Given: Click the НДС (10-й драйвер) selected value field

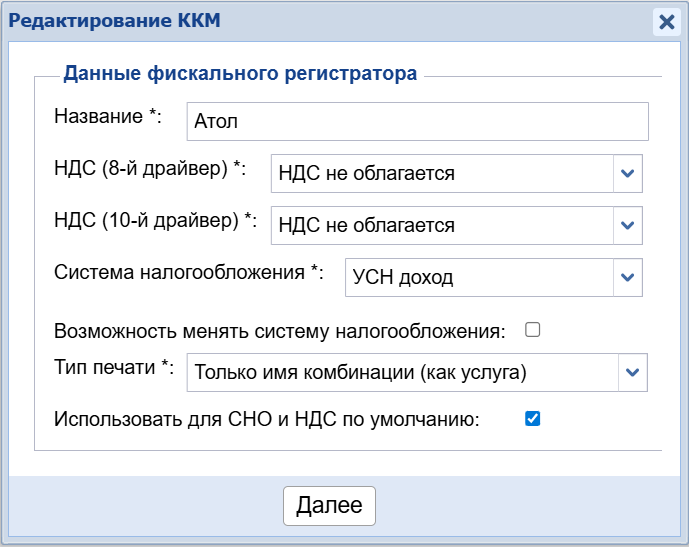Looking at the screenshot, I should tap(442, 225).
